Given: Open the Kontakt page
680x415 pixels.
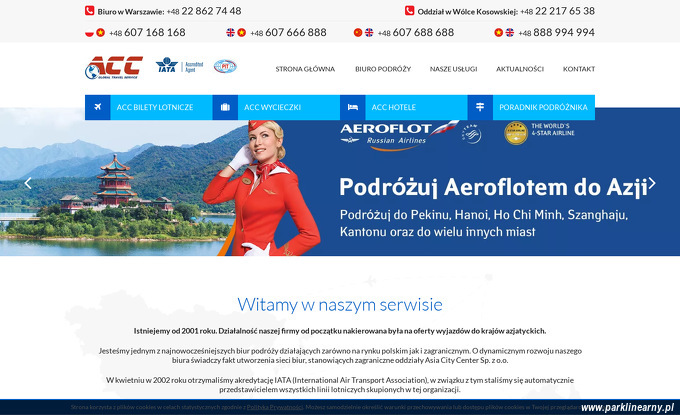Looking at the screenshot, I should point(579,69).
